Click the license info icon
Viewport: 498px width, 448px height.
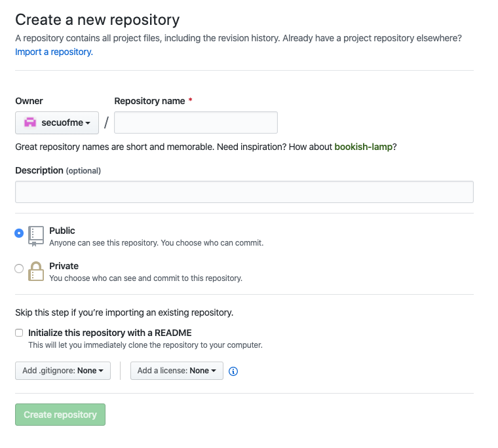[233, 371]
